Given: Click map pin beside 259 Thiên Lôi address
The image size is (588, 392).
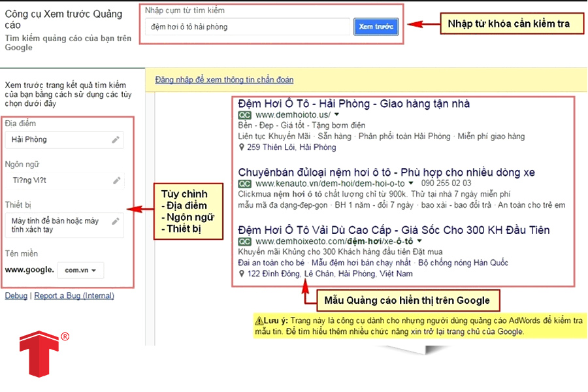Looking at the screenshot, I should tap(242, 147).
